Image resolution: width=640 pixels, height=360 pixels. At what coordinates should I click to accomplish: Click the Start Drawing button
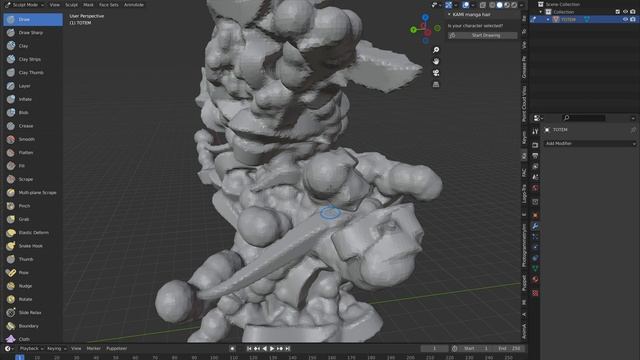[x=482, y=36]
